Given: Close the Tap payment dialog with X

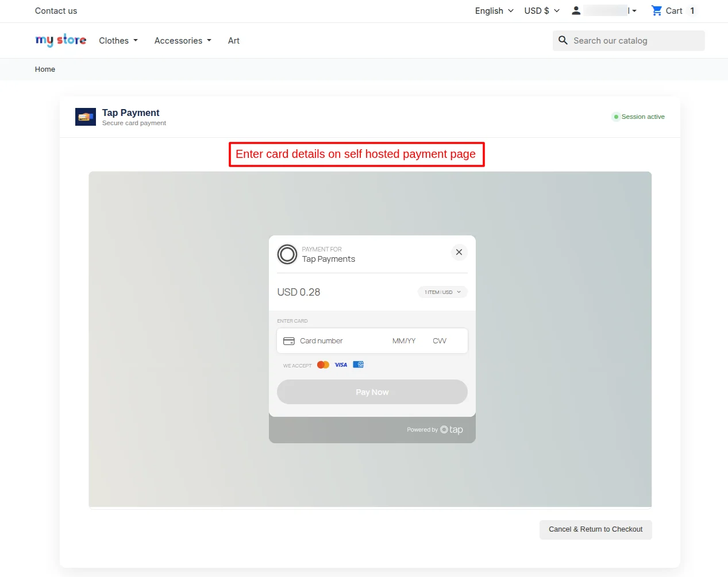Looking at the screenshot, I should [x=459, y=252].
